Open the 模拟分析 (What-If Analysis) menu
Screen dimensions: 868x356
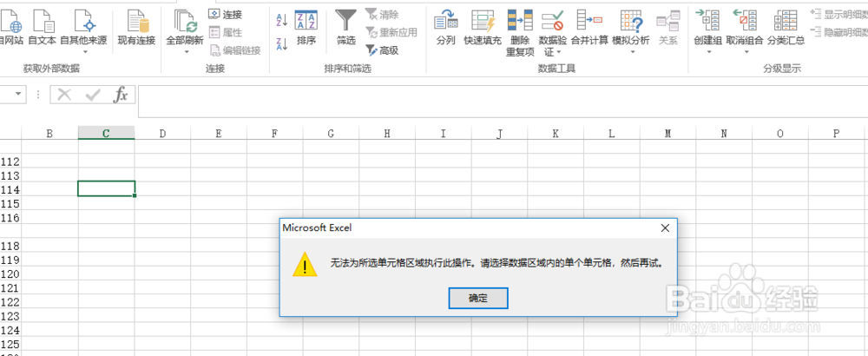pyautogui.click(x=631, y=31)
